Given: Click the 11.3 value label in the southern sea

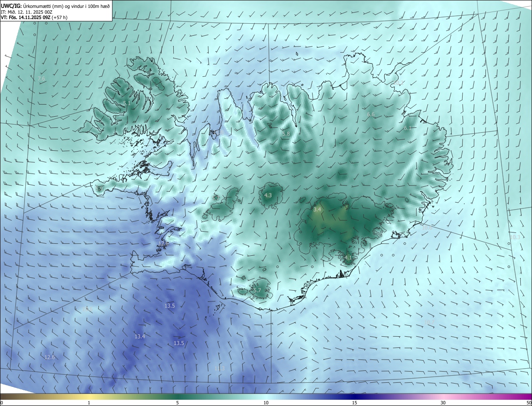Looking at the screenshot, I should (x=219, y=368).
